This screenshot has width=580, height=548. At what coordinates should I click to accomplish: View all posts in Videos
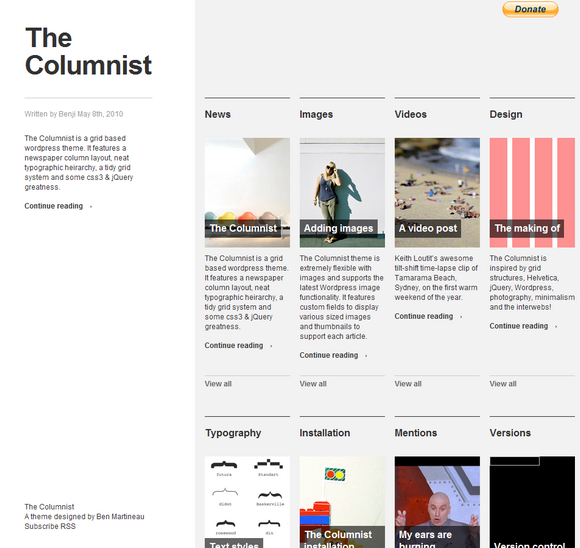tap(408, 384)
